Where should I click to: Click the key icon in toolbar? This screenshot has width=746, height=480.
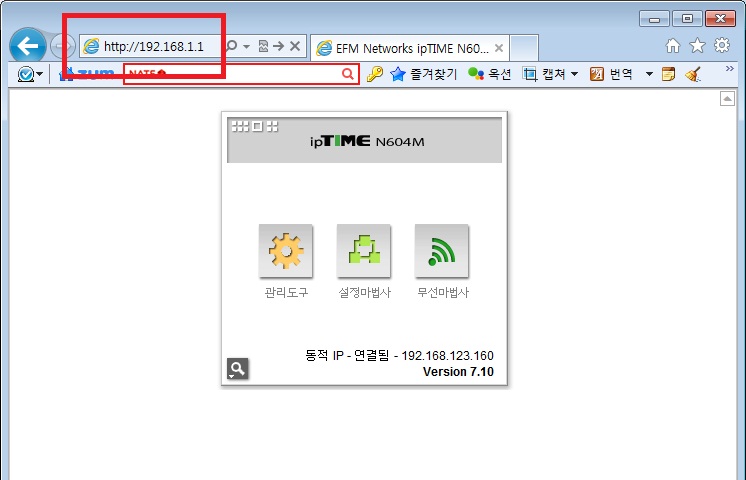[x=375, y=74]
